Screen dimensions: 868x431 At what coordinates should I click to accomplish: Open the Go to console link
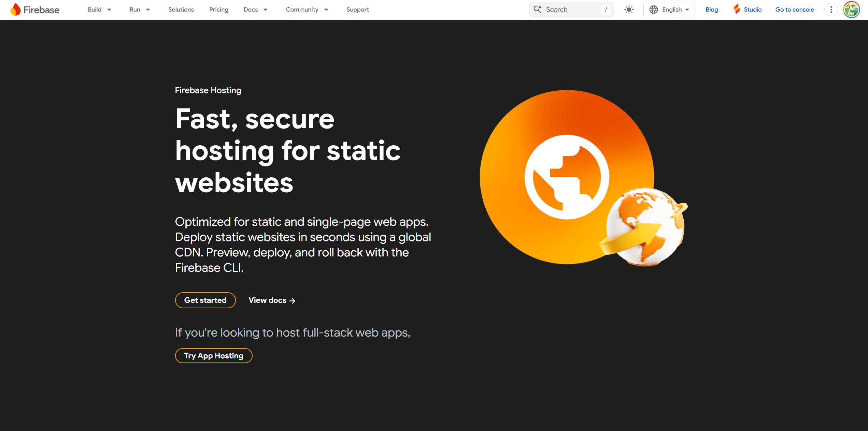794,10
